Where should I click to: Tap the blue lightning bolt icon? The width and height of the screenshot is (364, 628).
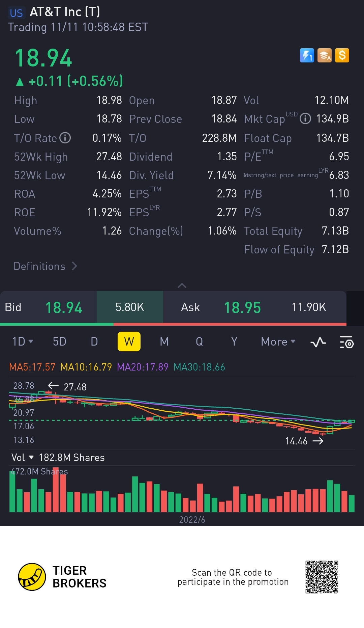(x=307, y=55)
